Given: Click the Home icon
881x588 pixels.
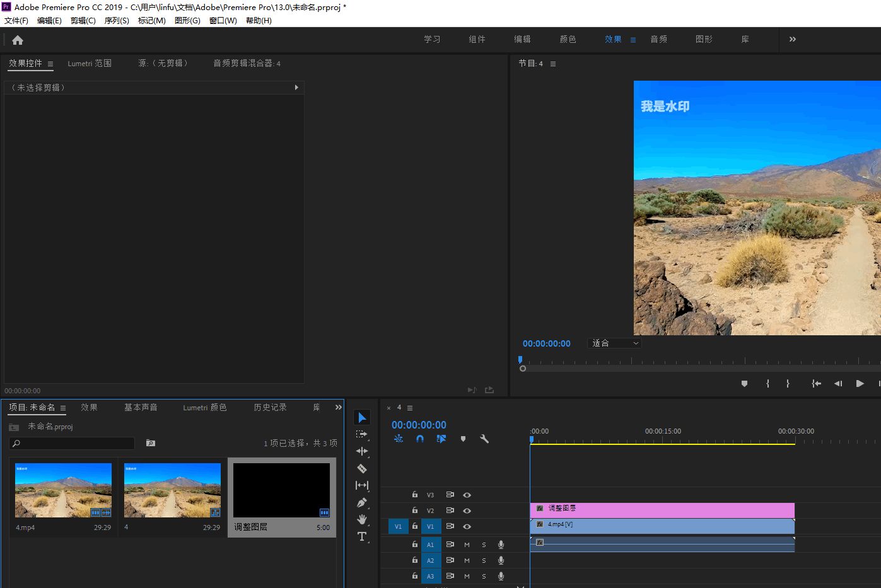Looking at the screenshot, I should (x=18, y=40).
